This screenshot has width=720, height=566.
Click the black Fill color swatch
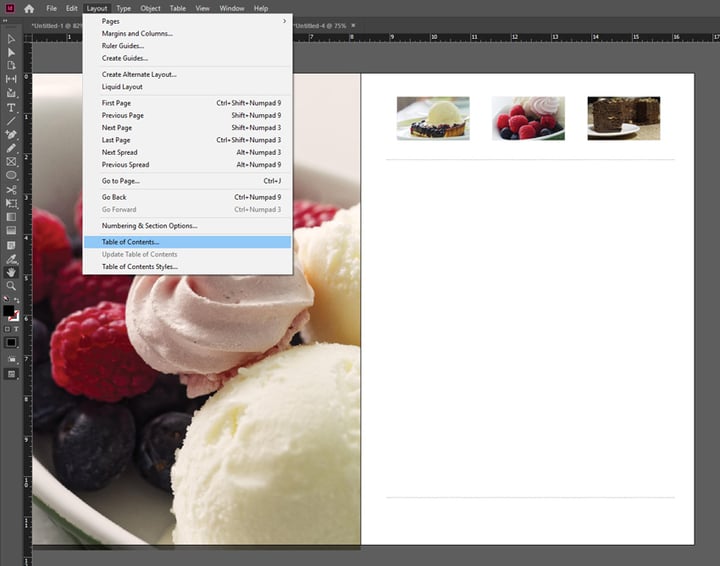(8, 311)
